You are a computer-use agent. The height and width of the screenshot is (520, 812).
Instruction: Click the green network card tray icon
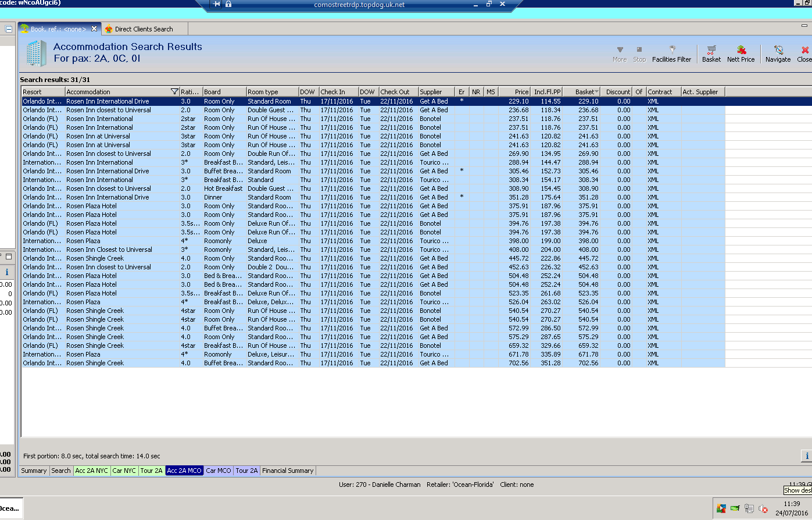pyautogui.click(x=735, y=509)
